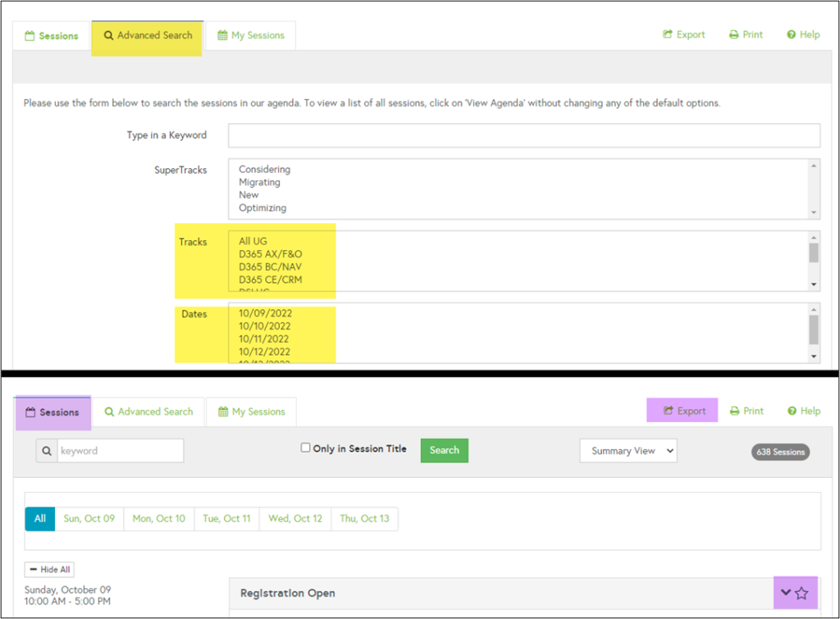Select 'Considering' in the SuperTracks list

(265, 169)
